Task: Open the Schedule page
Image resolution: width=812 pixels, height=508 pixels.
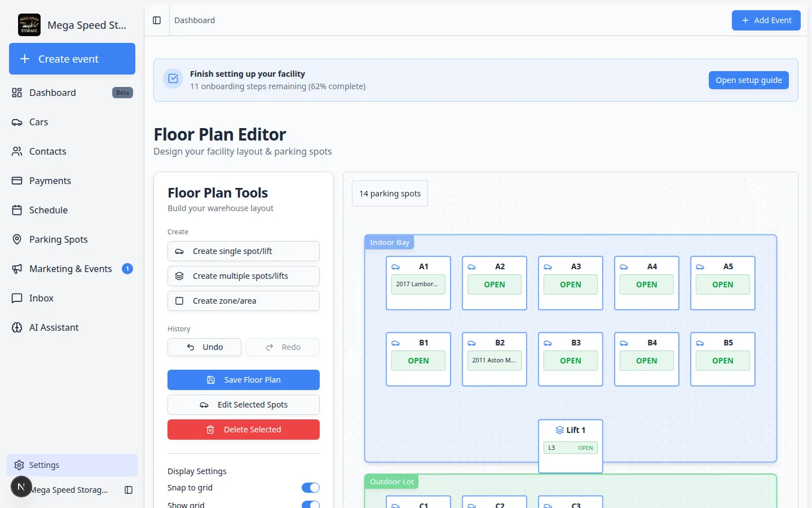Action: point(72,210)
